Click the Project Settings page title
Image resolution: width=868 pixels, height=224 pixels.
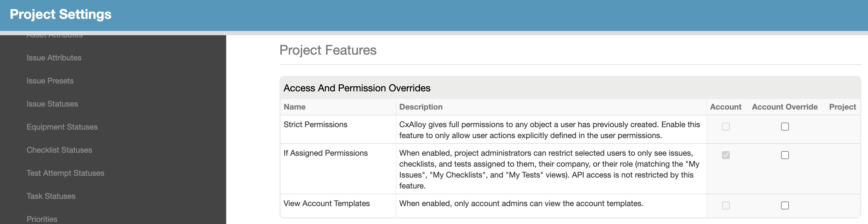[x=61, y=15]
